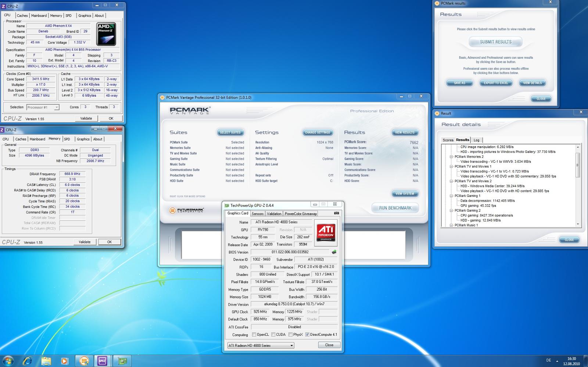Open SPD tab in CPU-Z Memory window
Viewport: 588px width, 367px height.
click(x=67, y=139)
